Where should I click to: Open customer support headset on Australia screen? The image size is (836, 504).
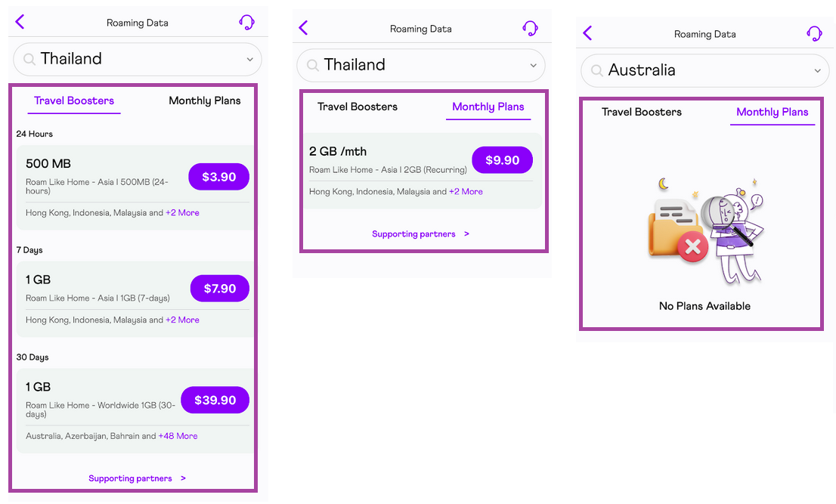click(814, 33)
